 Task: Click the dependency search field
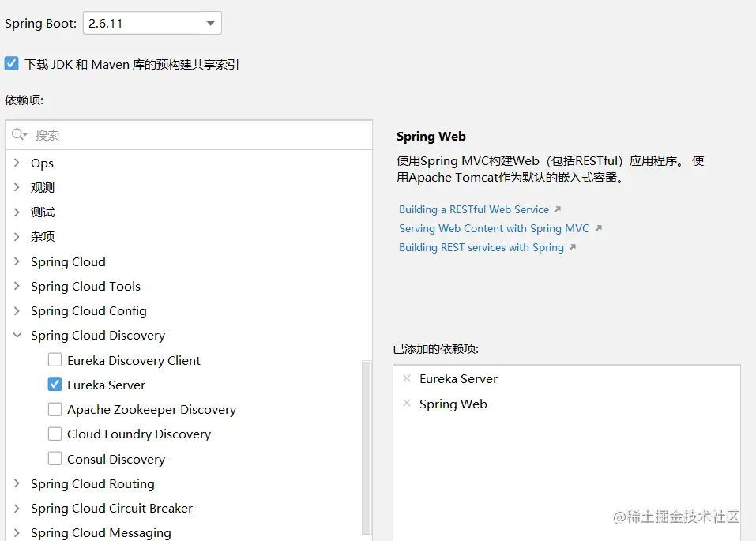click(189, 135)
